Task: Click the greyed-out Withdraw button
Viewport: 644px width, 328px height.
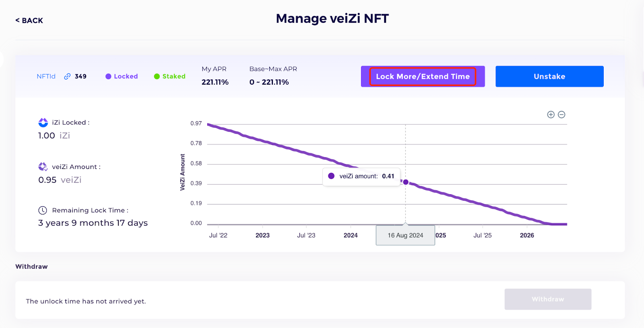Action: 547,299
